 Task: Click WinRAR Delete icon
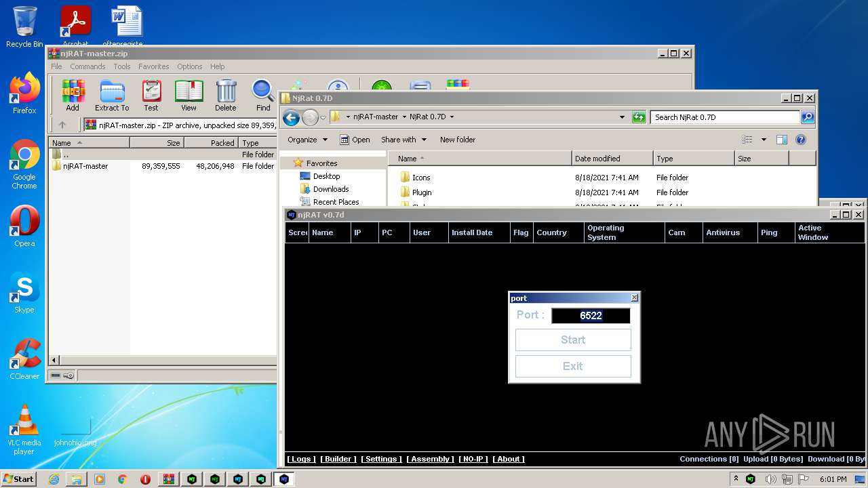tap(226, 95)
